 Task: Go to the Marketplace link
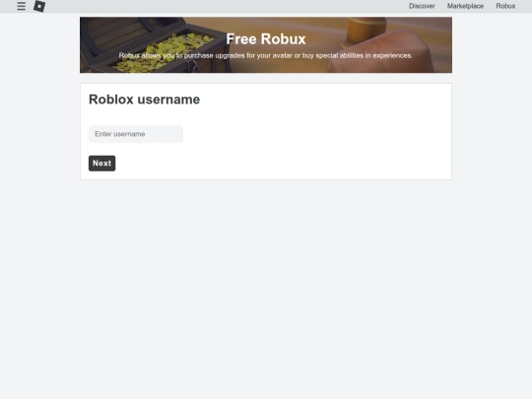[x=465, y=6]
